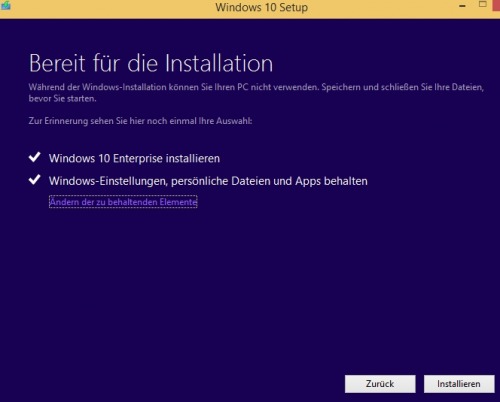
Task: Click 'Speichern und schließen Sie Ihre Dateien' text
Action: (403, 87)
